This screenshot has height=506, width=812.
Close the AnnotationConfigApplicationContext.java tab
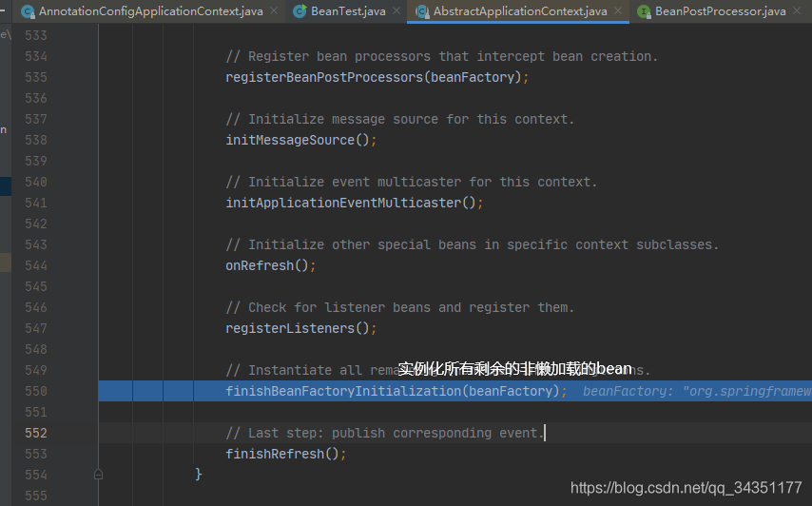274,11
